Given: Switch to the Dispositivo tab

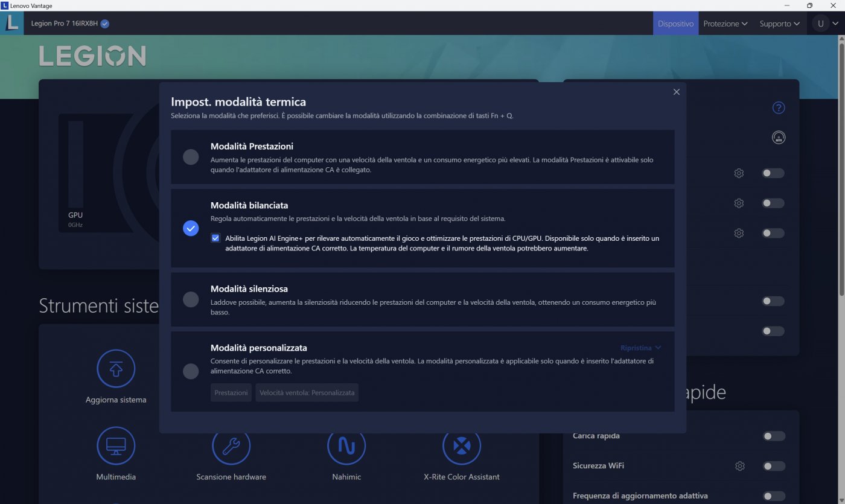Looking at the screenshot, I should (675, 24).
